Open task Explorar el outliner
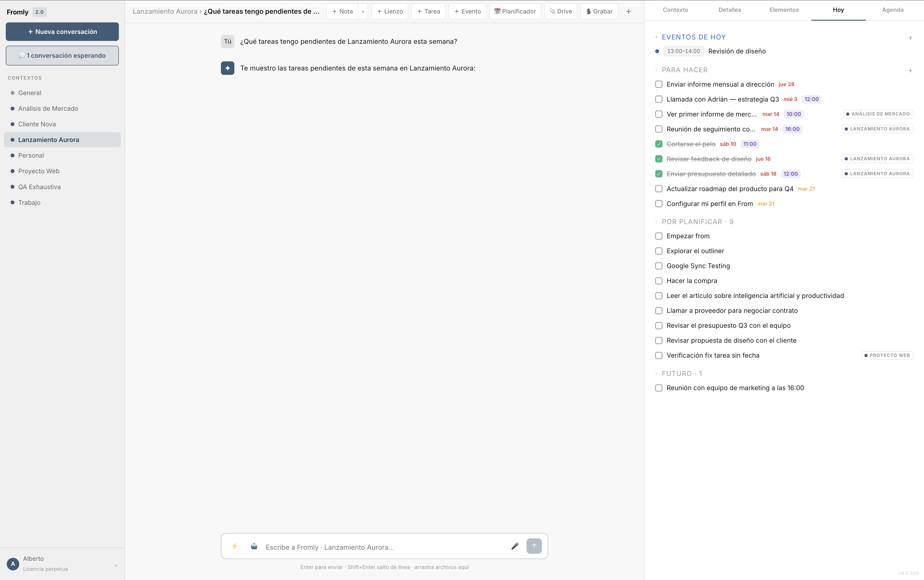 click(x=695, y=251)
